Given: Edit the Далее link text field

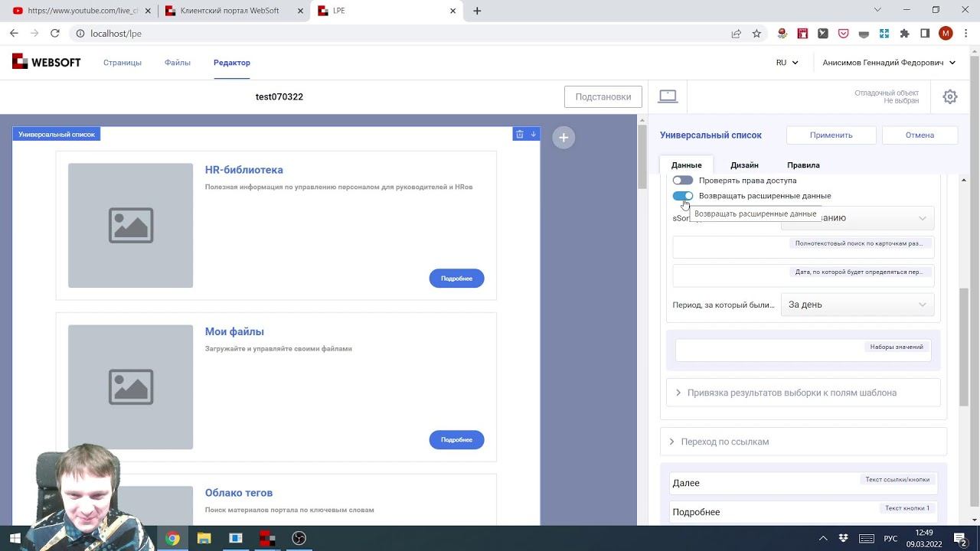Looking at the screenshot, I should [x=803, y=483].
